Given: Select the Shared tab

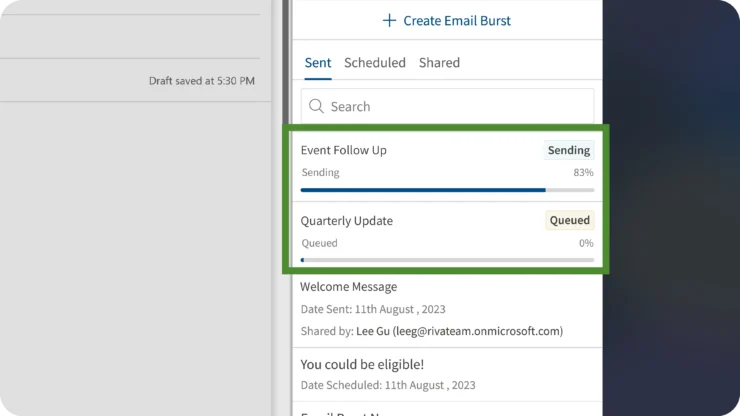Looking at the screenshot, I should click(439, 62).
